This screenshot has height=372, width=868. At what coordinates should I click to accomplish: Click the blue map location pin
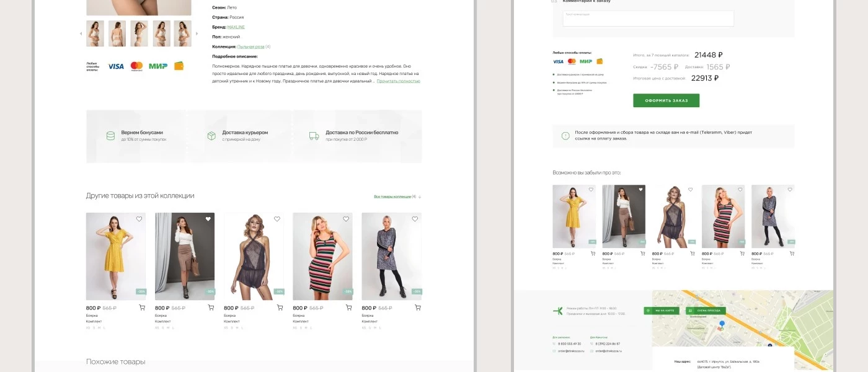722,324
